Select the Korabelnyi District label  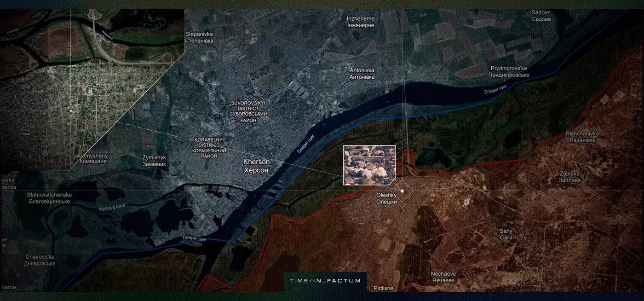tap(209, 148)
